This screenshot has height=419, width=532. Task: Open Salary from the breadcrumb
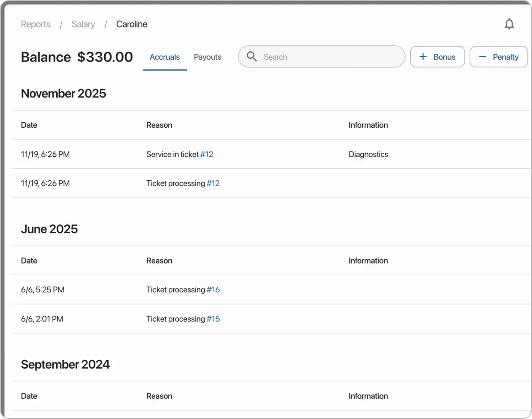[83, 24]
